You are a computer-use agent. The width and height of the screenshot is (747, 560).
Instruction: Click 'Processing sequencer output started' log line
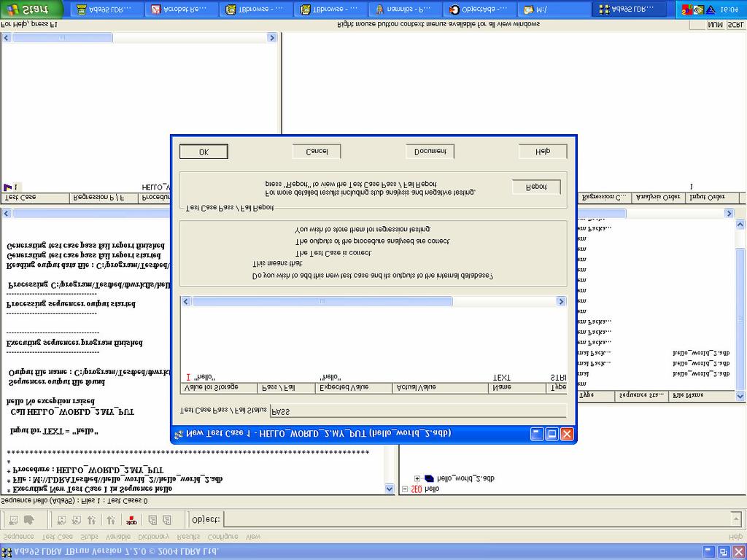point(71,304)
